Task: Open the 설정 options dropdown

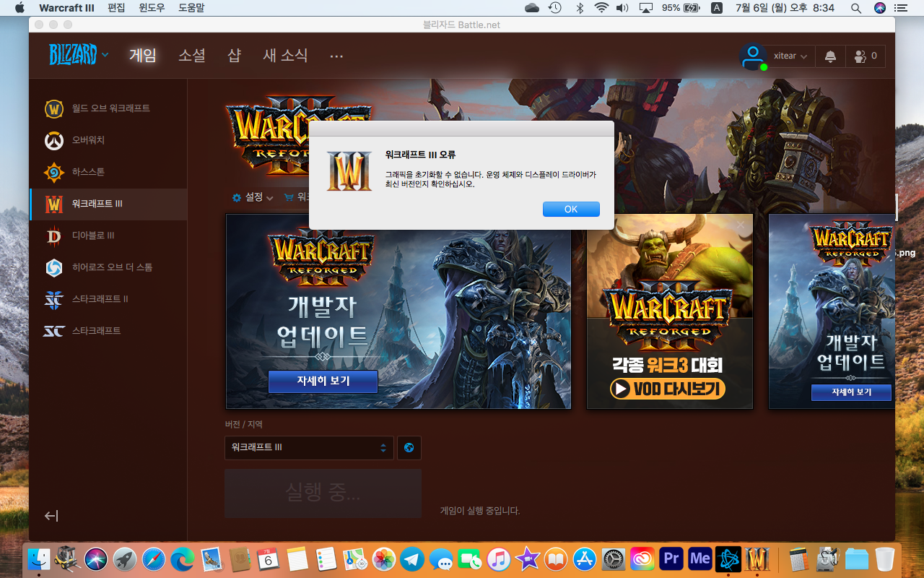Action: tap(253, 197)
